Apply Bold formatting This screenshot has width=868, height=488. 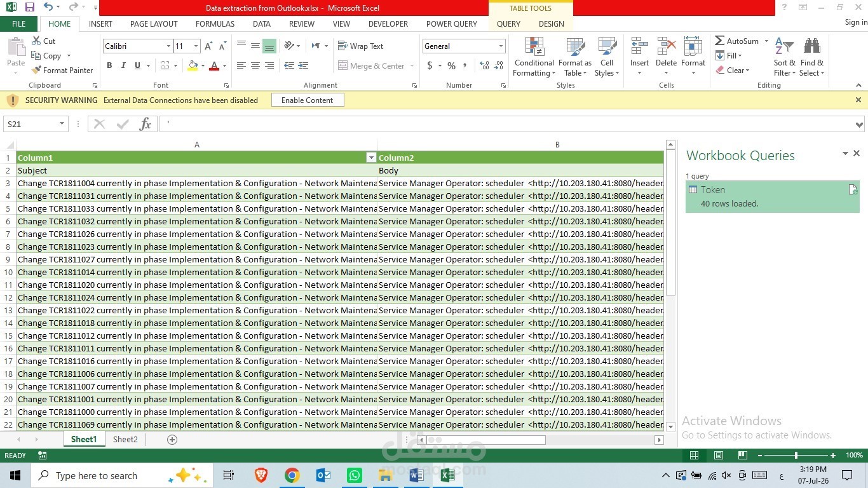109,65
